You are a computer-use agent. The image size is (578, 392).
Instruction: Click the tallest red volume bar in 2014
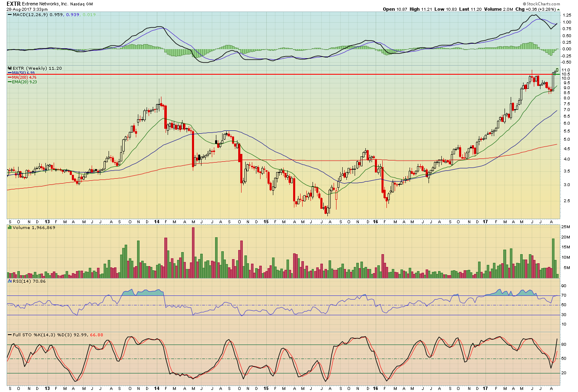pos(193,253)
